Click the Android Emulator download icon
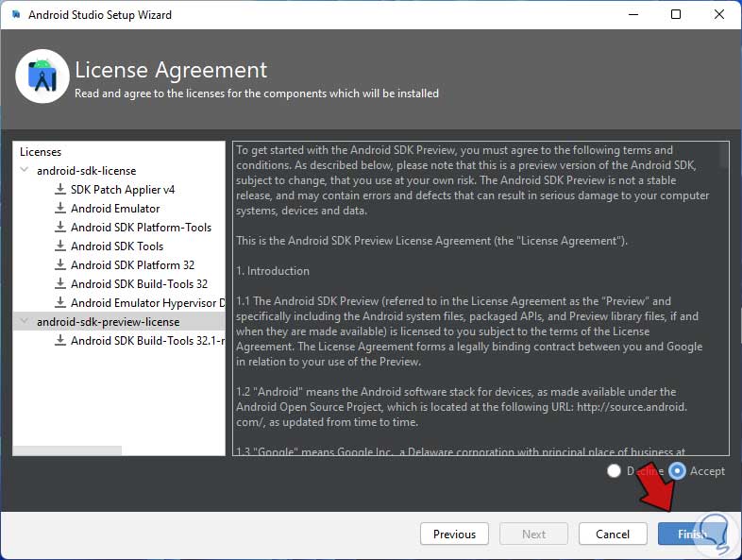The image size is (742, 560). pyautogui.click(x=60, y=209)
